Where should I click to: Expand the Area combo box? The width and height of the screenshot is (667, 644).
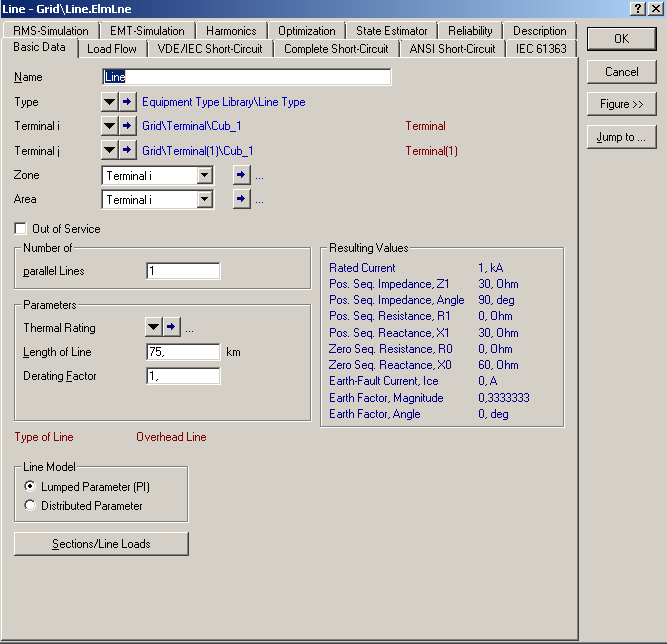tap(205, 199)
